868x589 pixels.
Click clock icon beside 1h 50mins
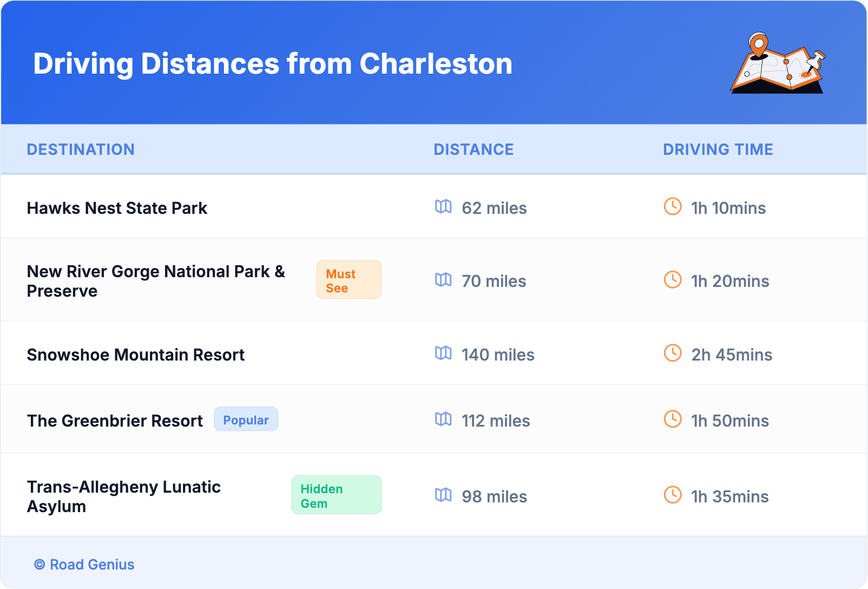click(x=673, y=420)
